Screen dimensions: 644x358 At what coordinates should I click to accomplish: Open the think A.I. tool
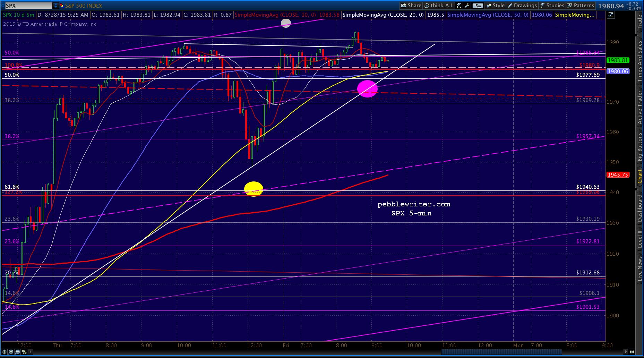click(x=439, y=6)
